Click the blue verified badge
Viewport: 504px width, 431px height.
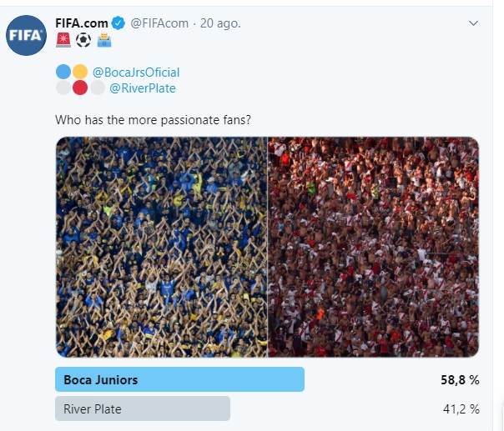pyautogui.click(x=118, y=23)
